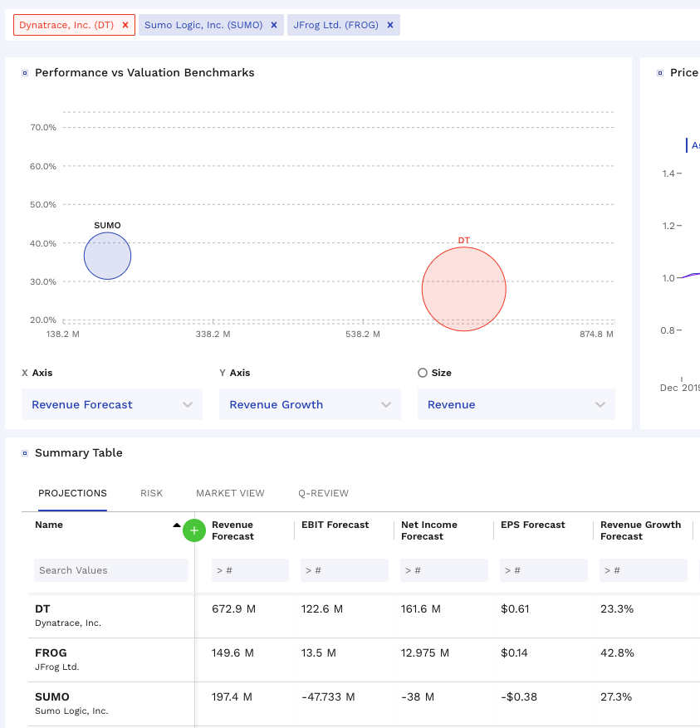Click the Search Values name filter field
The height and width of the screenshot is (728, 700).
point(111,570)
